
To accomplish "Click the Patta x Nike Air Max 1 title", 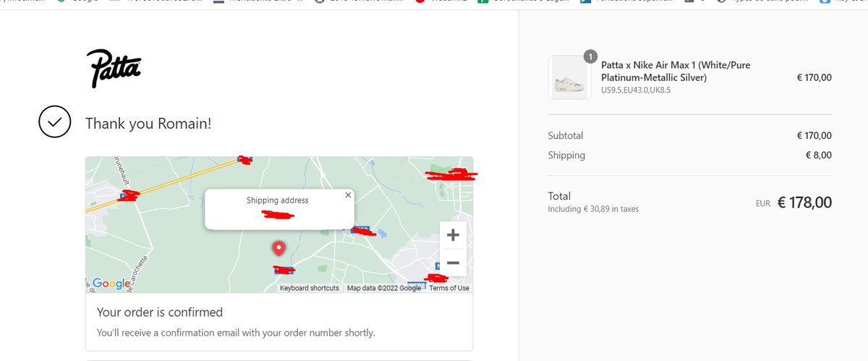I will click(x=676, y=71).
